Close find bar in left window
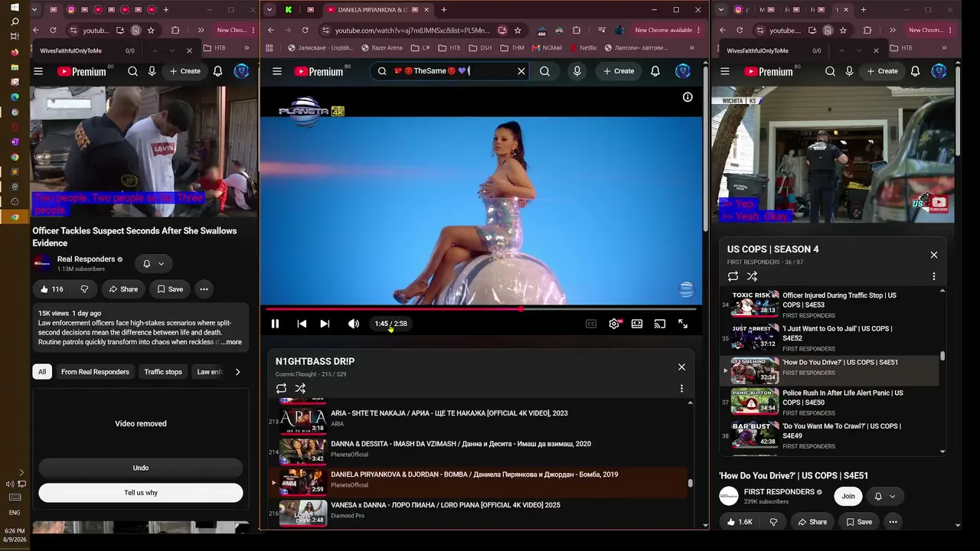980x551 pixels. pos(189,51)
